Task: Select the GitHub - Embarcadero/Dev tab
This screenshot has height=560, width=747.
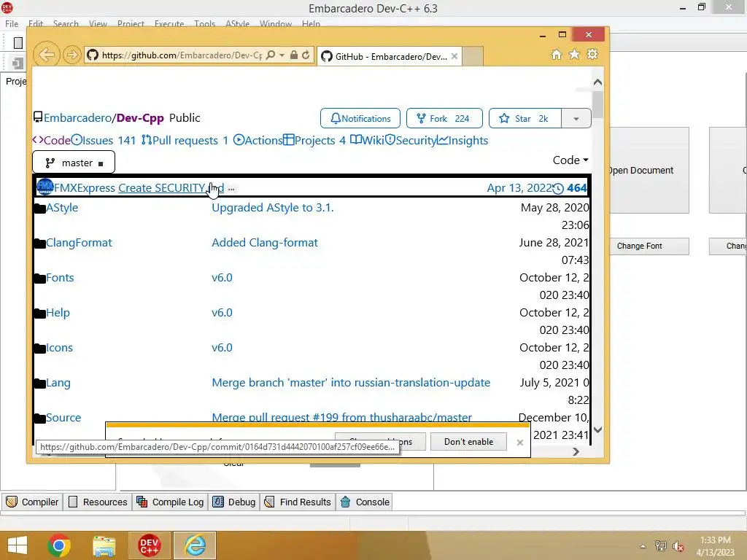Action: 390,56
